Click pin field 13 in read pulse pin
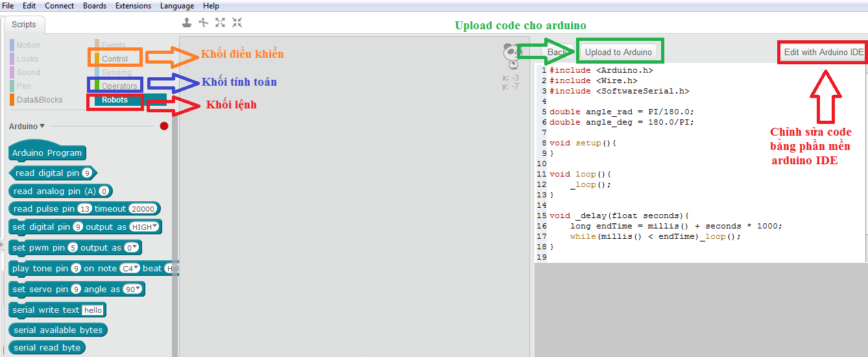 84,209
